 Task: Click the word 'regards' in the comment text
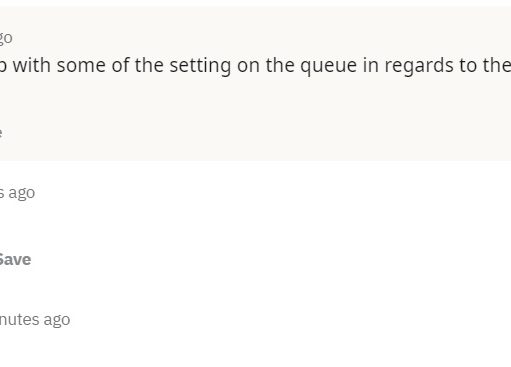coord(419,66)
